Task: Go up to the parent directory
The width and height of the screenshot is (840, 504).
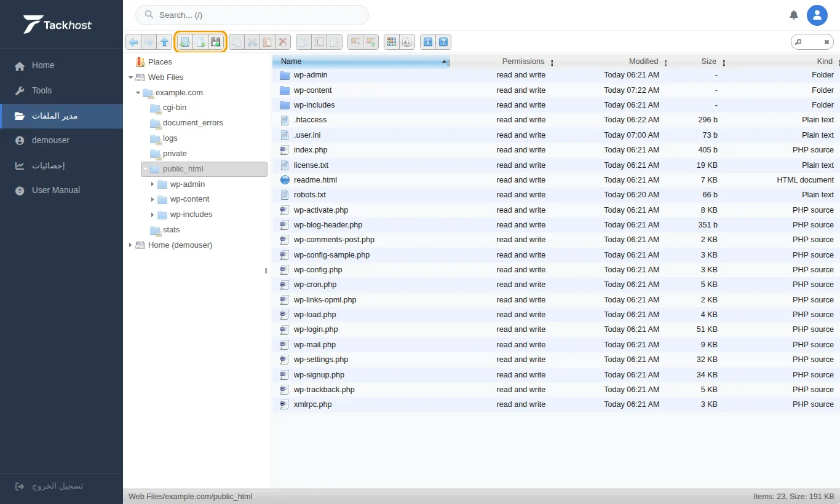Action: (x=164, y=42)
